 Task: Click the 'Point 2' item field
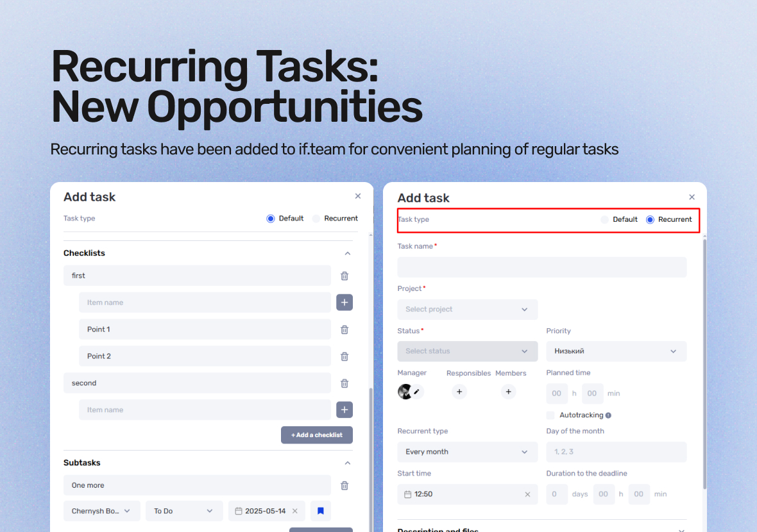[205, 356]
